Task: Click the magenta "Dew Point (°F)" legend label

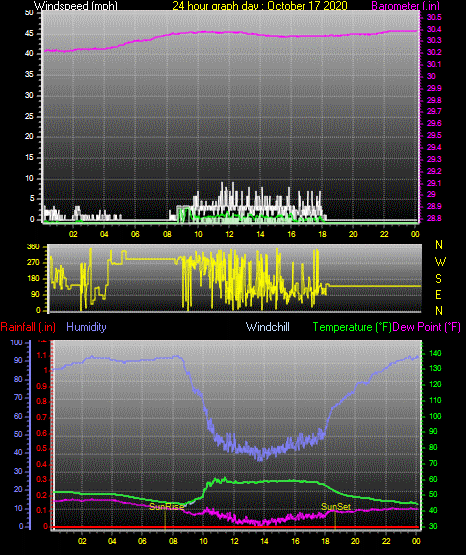Action: (427, 327)
